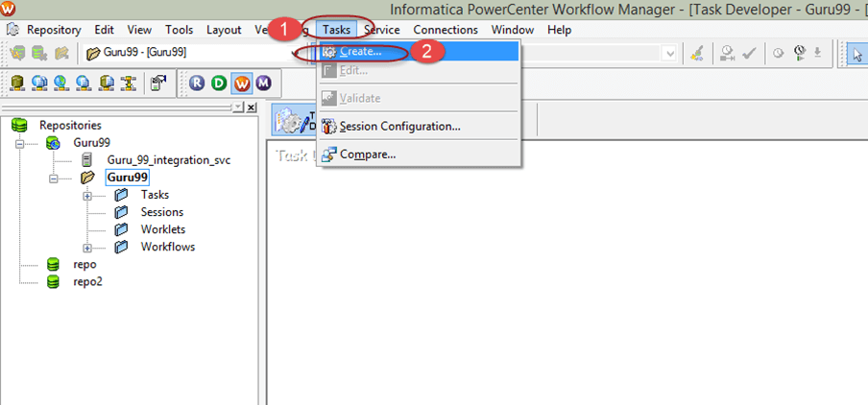The image size is (868, 405).
Task: Select the Sessions folder in tree
Action: (x=161, y=212)
